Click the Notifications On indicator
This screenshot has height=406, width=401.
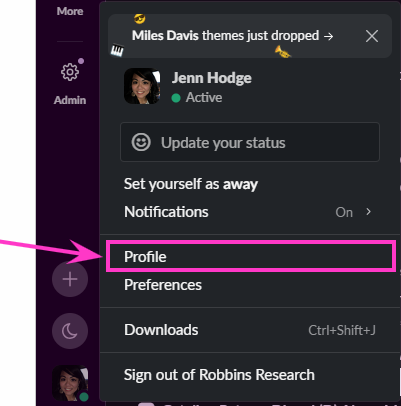[x=344, y=212]
